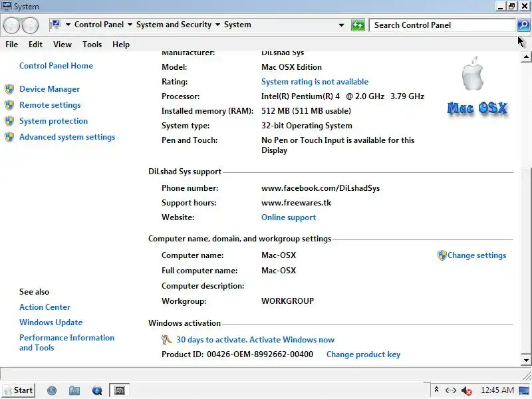
Task: Click the Mac OSX logo text image
Action: (x=477, y=108)
